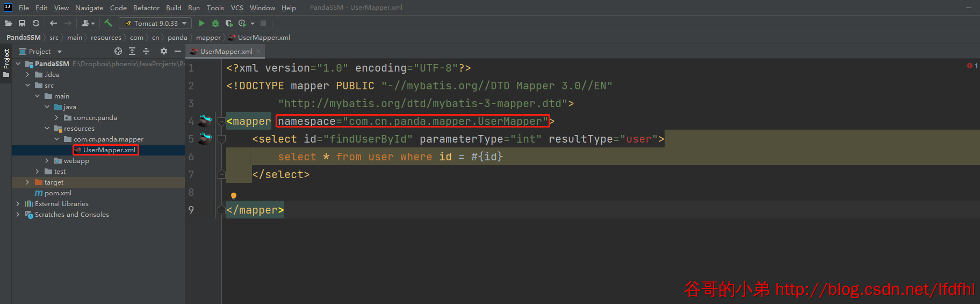This screenshot has width=980, height=304.
Task: Toggle code fold on mapper line 4
Action: click(221, 122)
